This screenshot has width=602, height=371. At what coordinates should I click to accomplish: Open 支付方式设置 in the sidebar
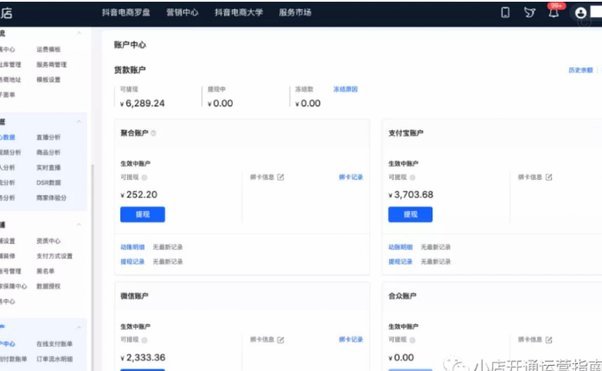(x=54, y=256)
